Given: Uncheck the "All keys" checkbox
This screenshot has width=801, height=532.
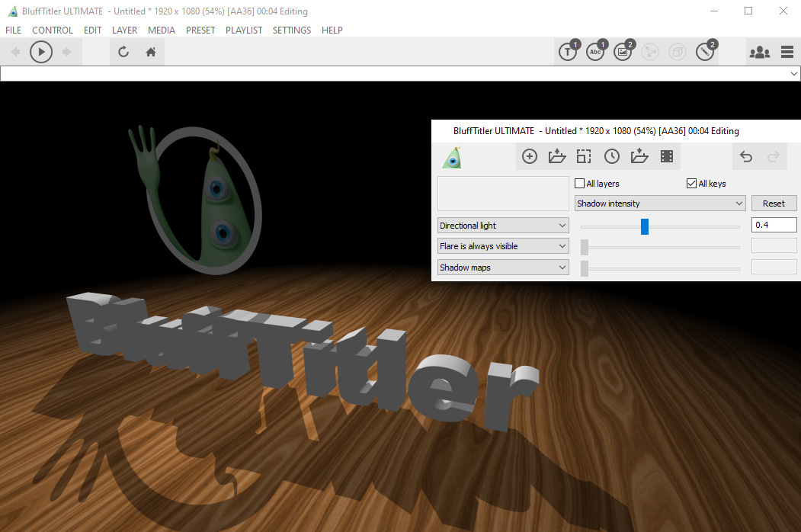Looking at the screenshot, I should [692, 184].
